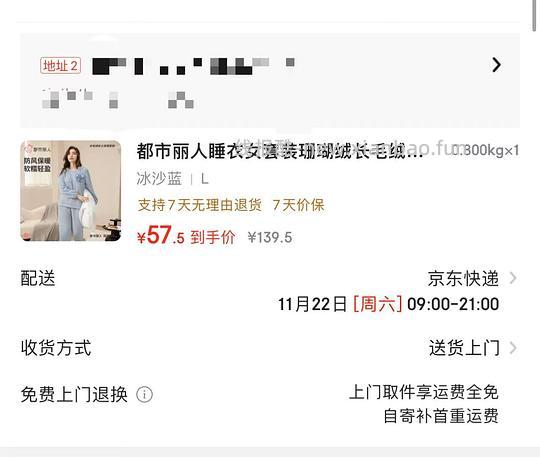Change the 11月22日 delivery time slot
540x459 pixels.
[x=388, y=304]
